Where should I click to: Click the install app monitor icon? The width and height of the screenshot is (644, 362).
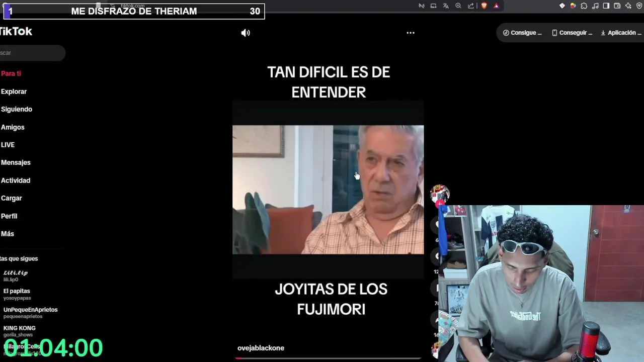tap(434, 6)
